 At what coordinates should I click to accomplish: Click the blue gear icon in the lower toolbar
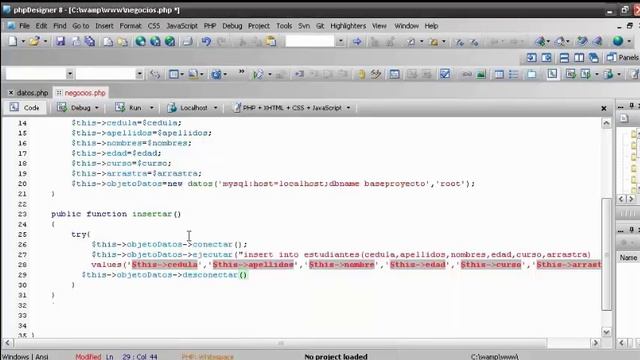pos(216,74)
